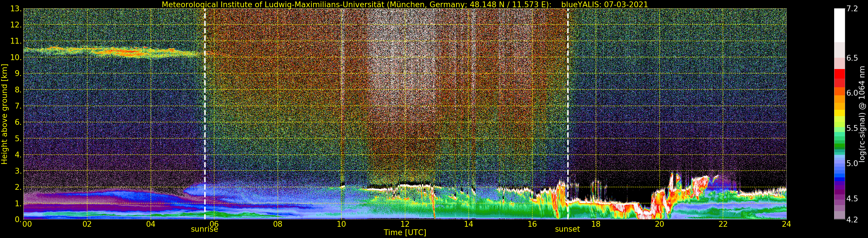868x238 pixels.
Task: Click the '6.0' colorbar tick value
Action: [x=852, y=93]
